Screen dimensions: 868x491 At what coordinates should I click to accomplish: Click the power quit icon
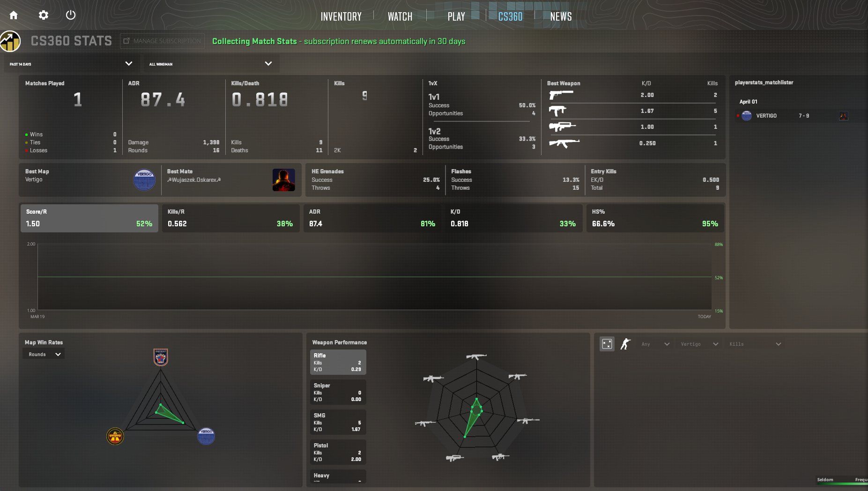[71, 15]
